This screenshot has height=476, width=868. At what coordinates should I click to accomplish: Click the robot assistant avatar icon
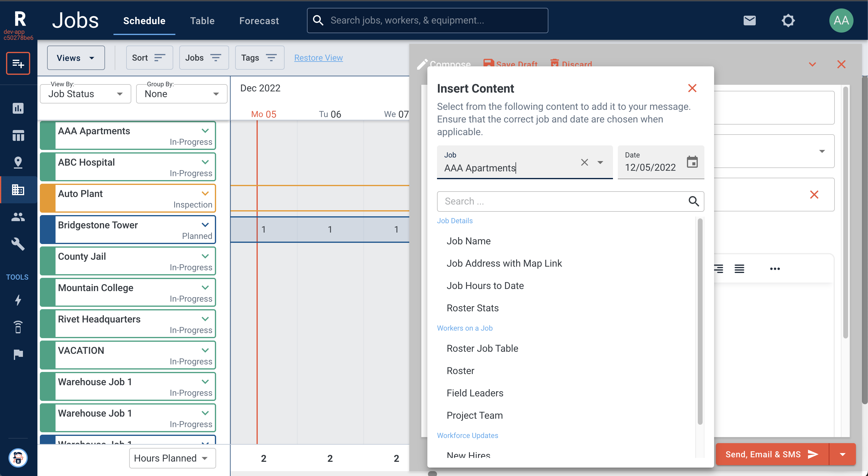click(18, 458)
